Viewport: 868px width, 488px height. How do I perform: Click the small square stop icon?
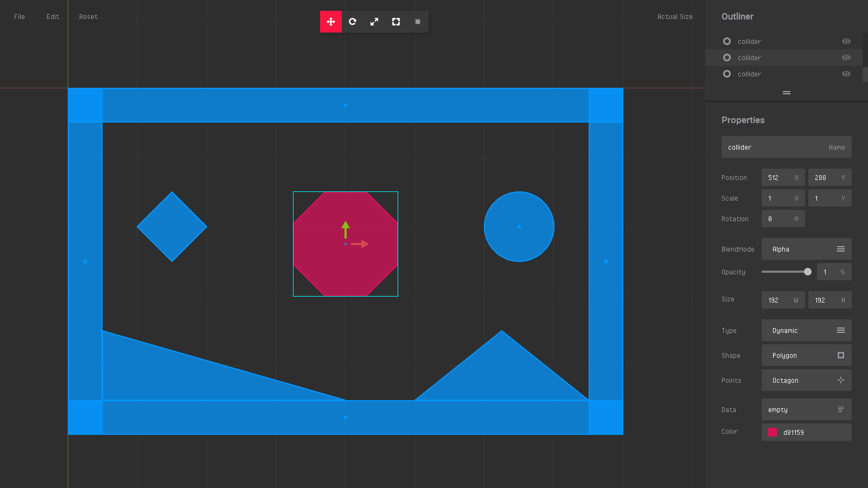point(418,22)
